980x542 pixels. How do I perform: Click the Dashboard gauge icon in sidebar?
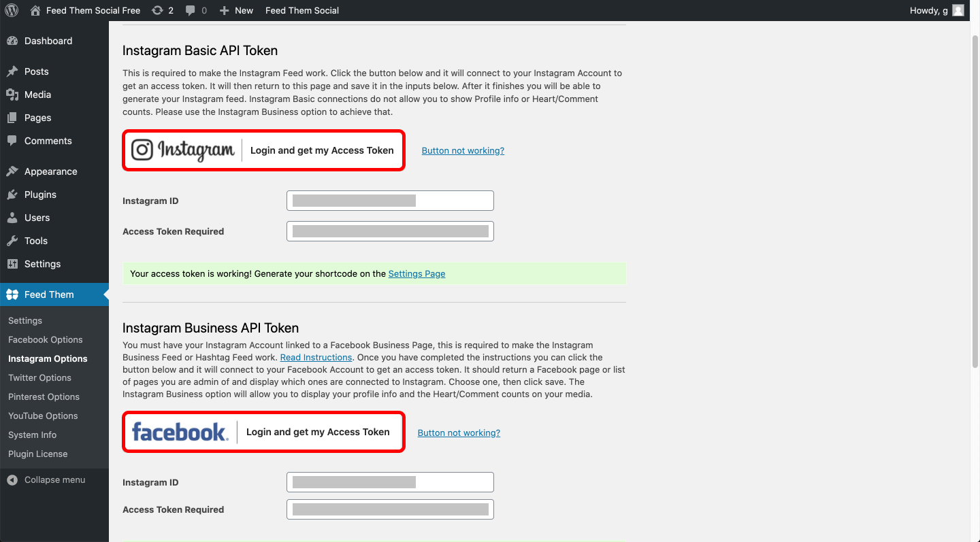(x=12, y=41)
